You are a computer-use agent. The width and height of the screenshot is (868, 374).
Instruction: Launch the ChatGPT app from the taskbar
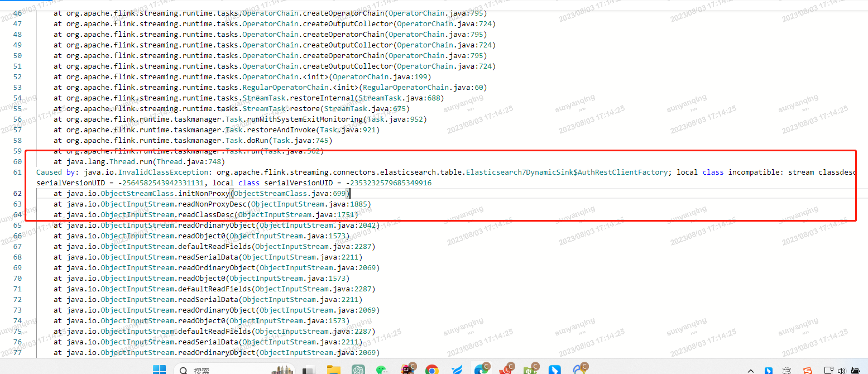tap(358, 370)
